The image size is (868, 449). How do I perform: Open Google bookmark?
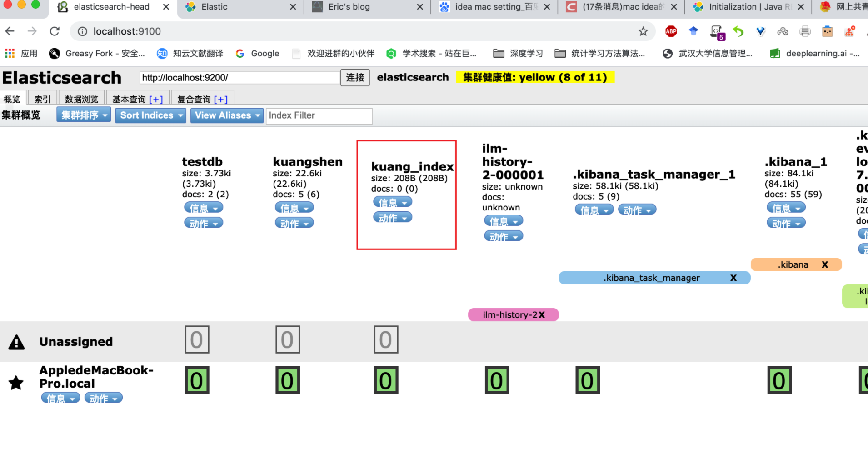pos(258,53)
